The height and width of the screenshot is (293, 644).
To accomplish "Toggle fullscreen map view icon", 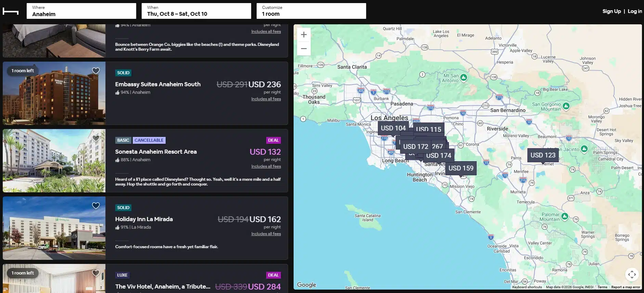I will pos(632,274).
